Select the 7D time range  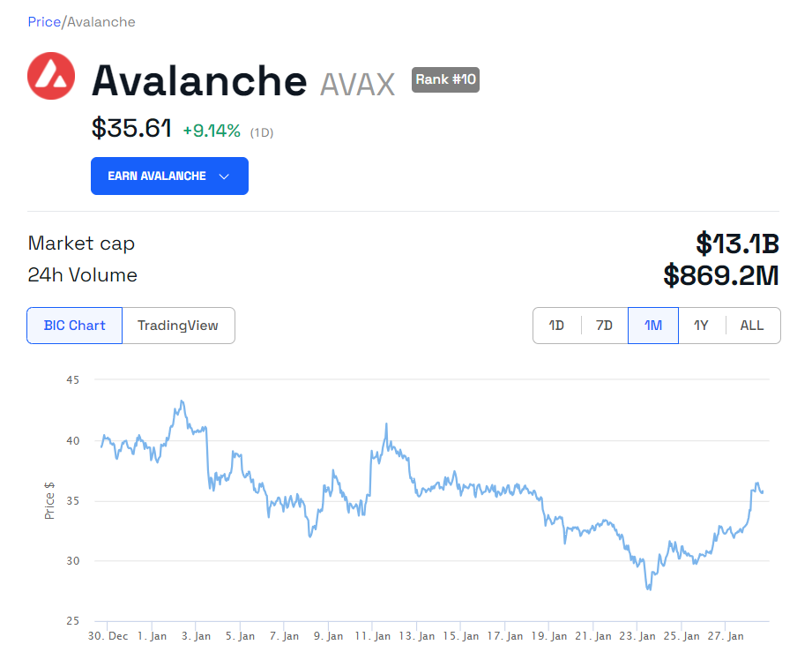(604, 326)
